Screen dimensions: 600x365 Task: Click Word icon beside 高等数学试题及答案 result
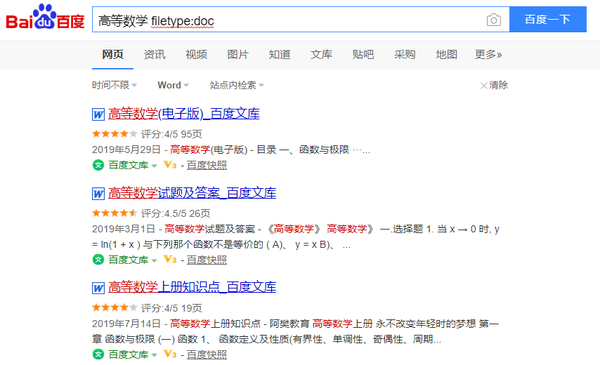point(98,194)
